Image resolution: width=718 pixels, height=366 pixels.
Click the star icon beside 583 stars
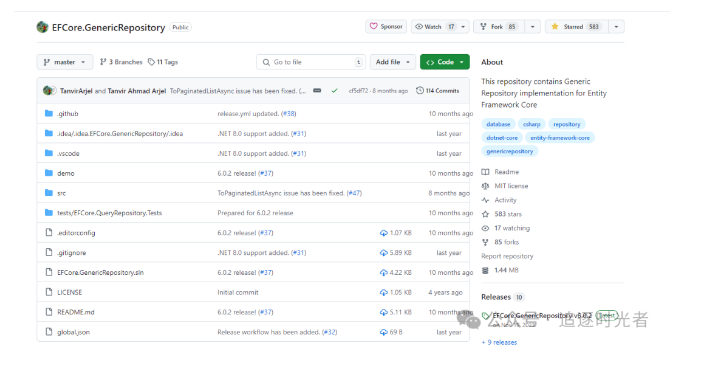point(485,214)
